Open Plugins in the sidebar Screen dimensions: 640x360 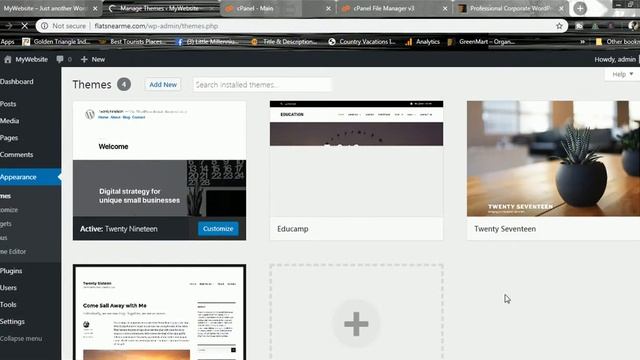(x=11, y=271)
